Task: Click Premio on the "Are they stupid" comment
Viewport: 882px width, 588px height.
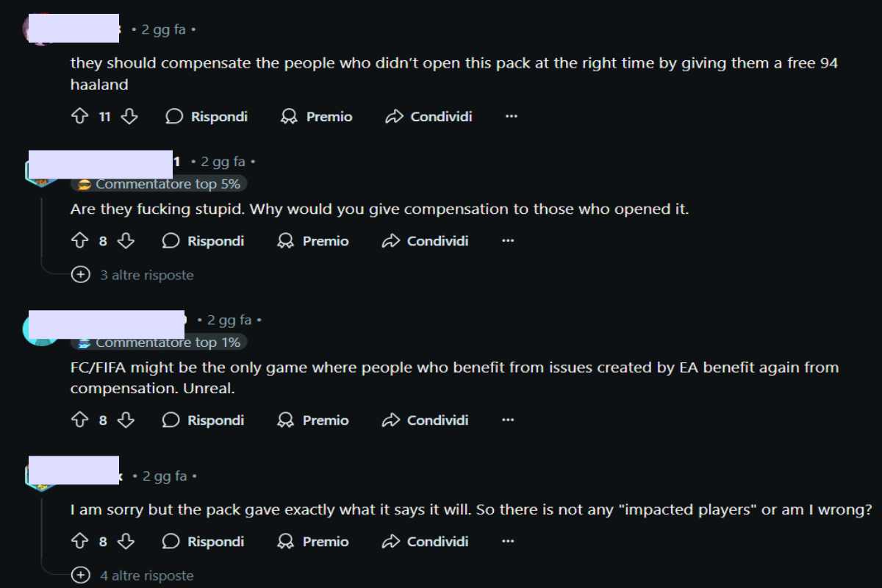Action: pos(313,240)
